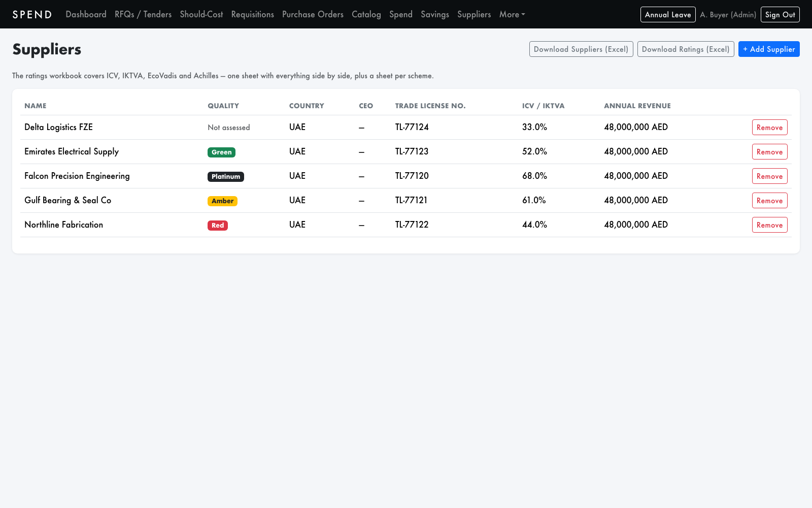812x508 pixels.
Task: Click the 68.0% ICV value
Action: coord(534,176)
